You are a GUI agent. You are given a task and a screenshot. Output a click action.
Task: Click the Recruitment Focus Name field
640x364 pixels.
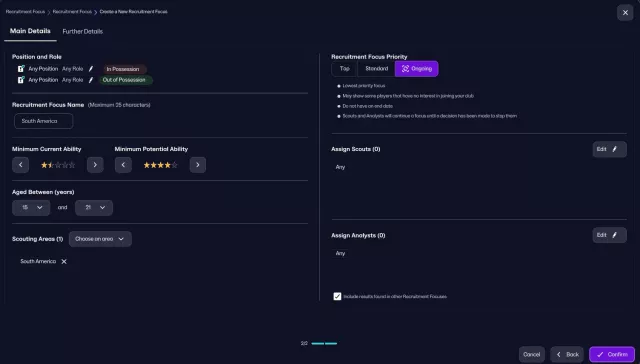coord(44,121)
